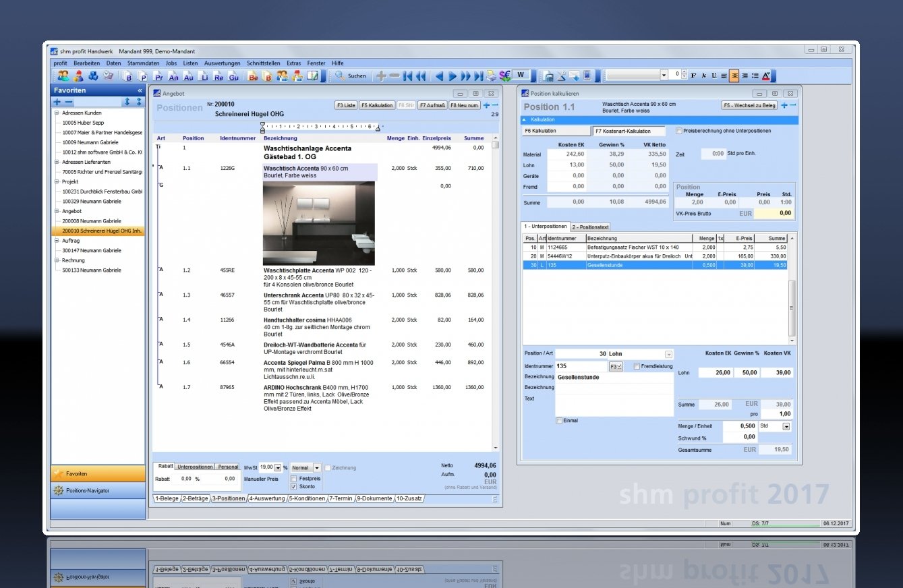Open the font color picker
This screenshot has height=588, width=903.
tap(766, 76)
